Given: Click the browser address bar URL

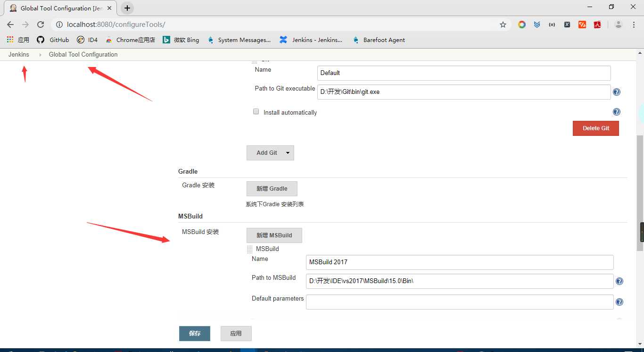Looking at the screenshot, I should (116, 25).
